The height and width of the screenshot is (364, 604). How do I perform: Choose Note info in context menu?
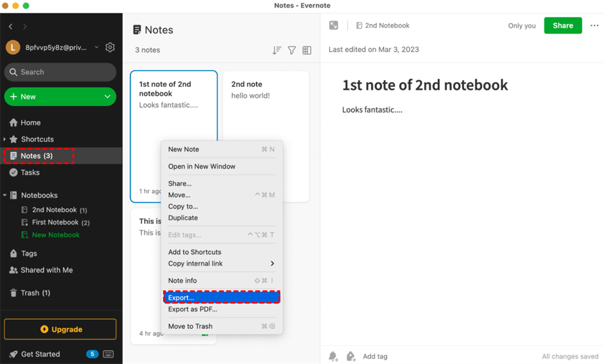tap(222, 281)
